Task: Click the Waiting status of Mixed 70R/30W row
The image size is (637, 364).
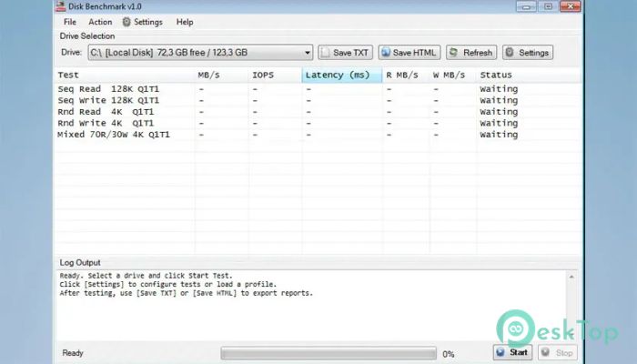Action: coord(499,135)
